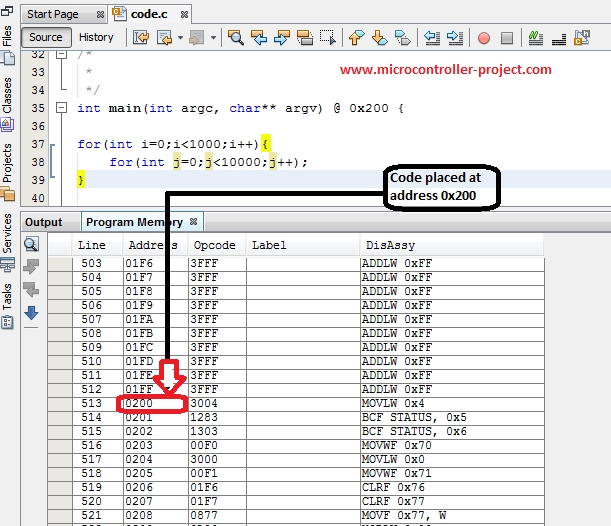Click the restore window group icon top-left
The width and height of the screenshot is (611, 526).
pos(6,11)
